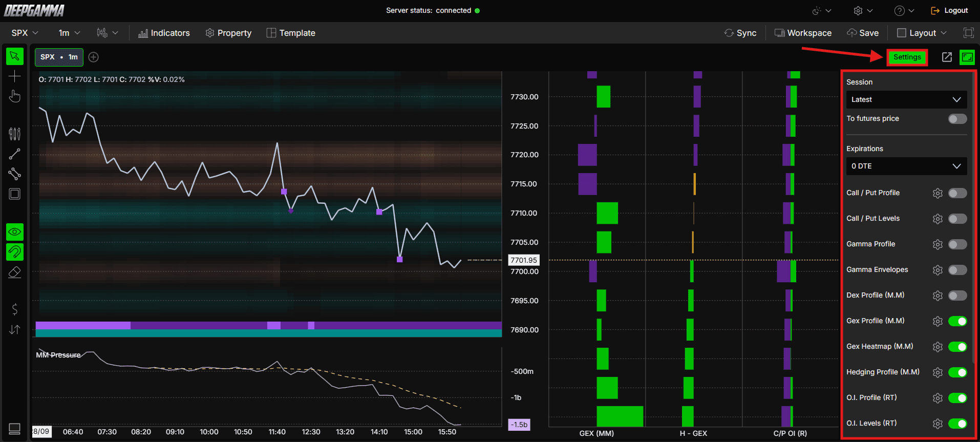Viewport: 980px width, 442px height.
Task: Open chart in external popout window
Action: point(947,57)
